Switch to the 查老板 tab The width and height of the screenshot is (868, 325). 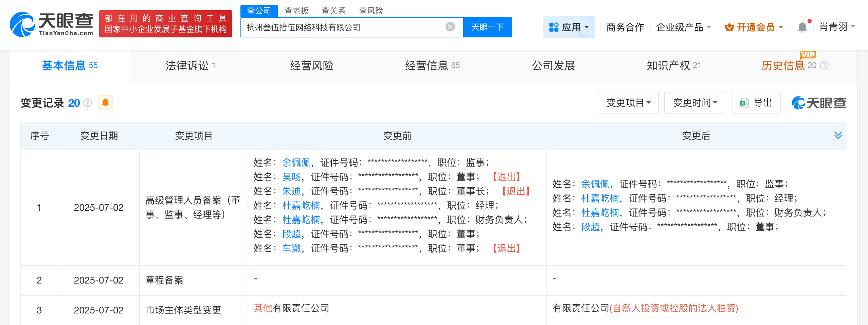(296, 11)
